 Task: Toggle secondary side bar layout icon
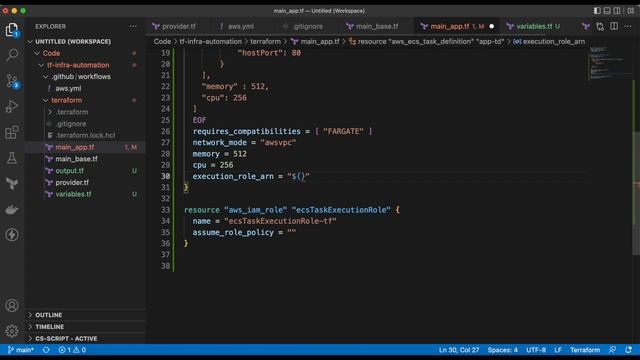click(x=617, y=11)
